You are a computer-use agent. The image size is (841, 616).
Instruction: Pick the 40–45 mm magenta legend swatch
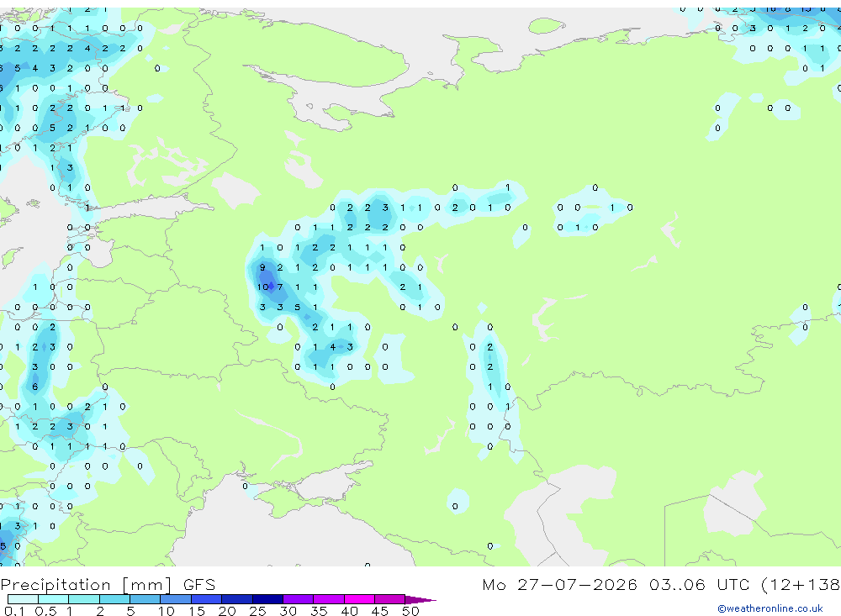pos(359,599)
